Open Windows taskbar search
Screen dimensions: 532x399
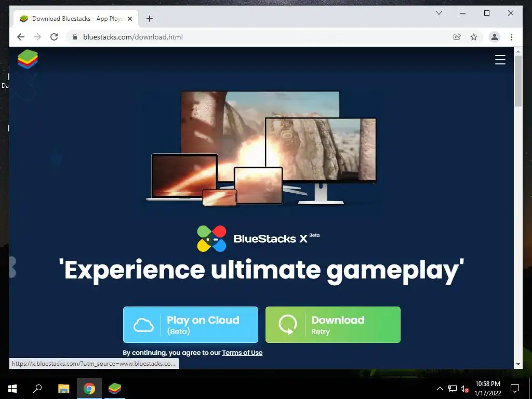[x=37, y=389]
